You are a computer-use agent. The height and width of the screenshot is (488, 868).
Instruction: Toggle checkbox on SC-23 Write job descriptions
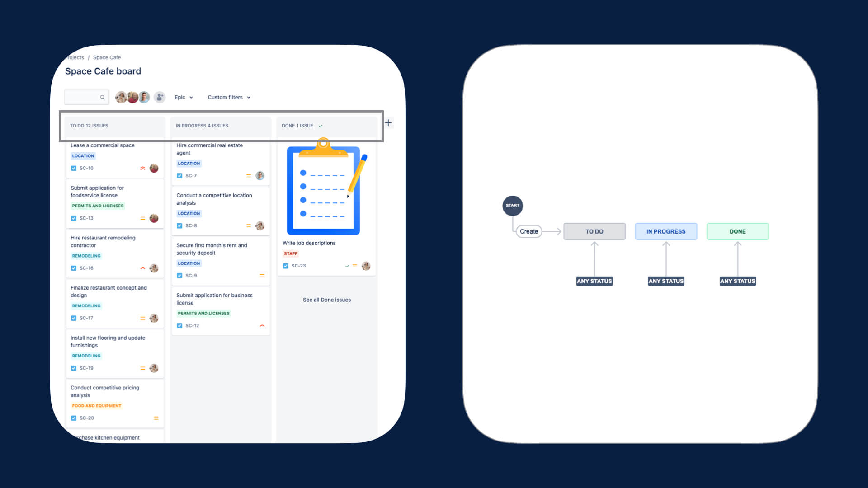286,266
